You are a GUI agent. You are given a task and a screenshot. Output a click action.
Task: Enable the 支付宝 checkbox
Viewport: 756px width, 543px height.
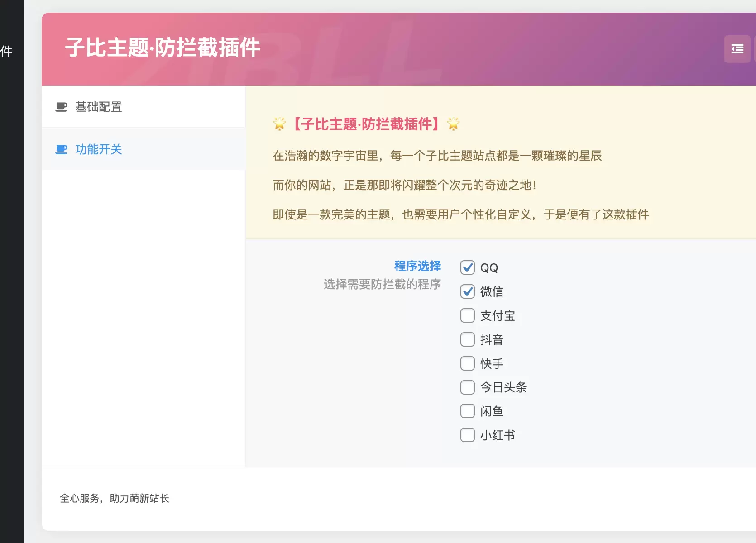pos(468,315)
